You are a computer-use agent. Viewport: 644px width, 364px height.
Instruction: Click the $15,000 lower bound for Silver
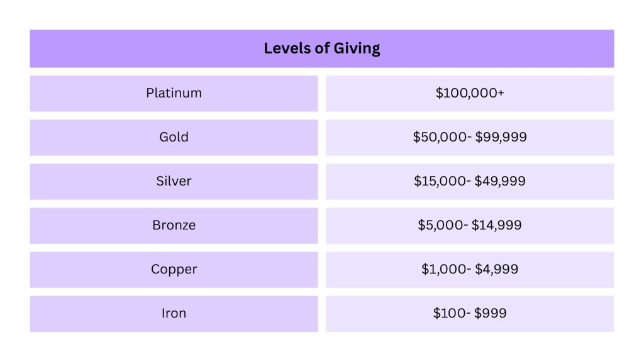click(438, 181)
